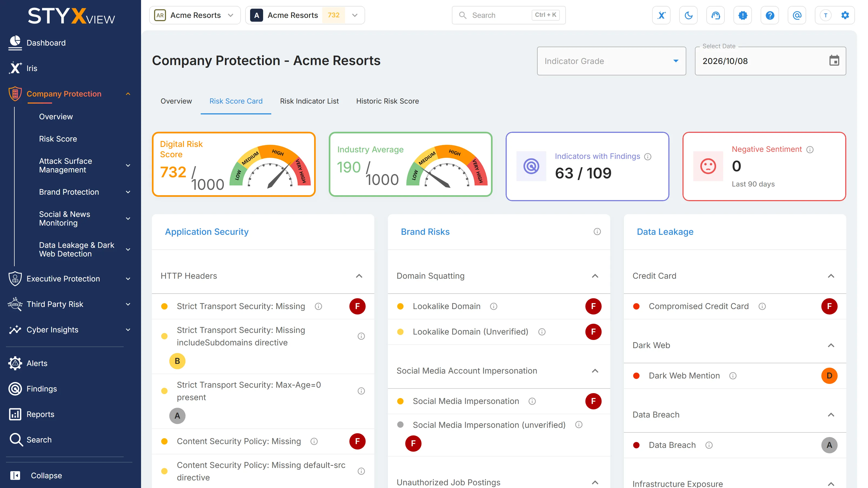
Task: Click the Findings target icon in sidebar
Action: click(15, 389)
